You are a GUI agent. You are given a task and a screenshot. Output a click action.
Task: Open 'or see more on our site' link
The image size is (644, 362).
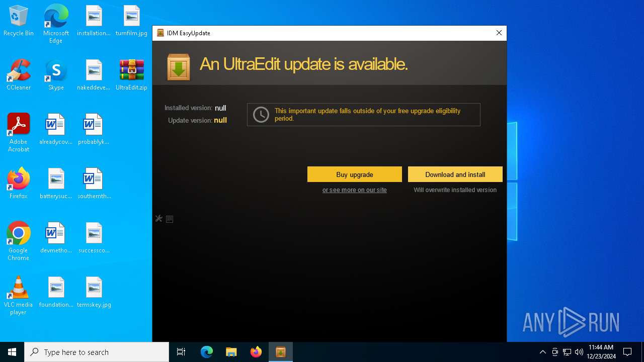[x=355, y=190]
